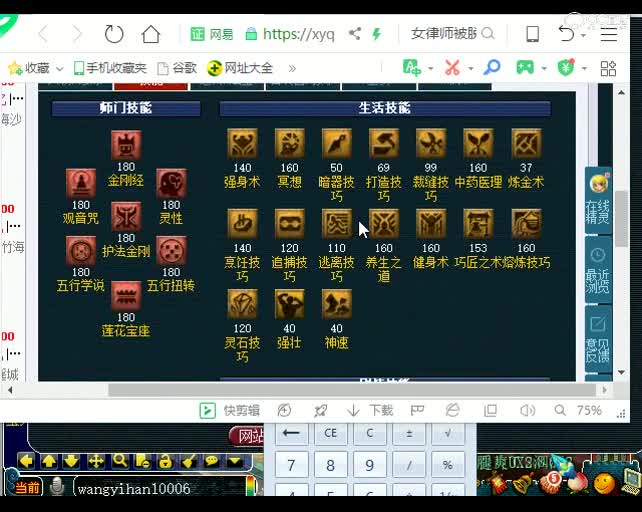
Task: Open dropdown beside the undo icon
Action: click(x=583, y=36)
